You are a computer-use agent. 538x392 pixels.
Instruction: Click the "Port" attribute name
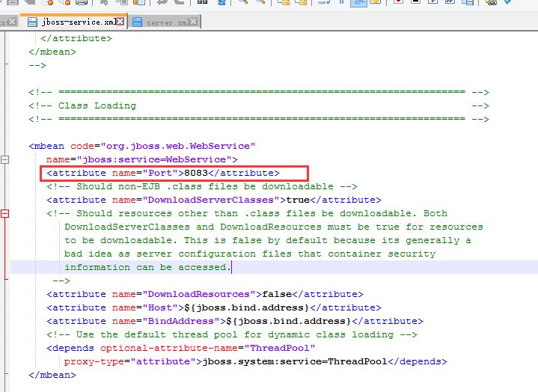pos(160,173)
